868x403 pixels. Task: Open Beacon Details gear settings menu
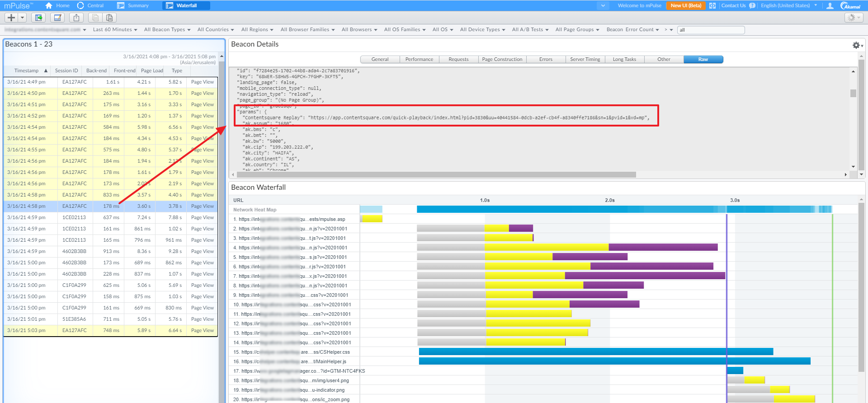pyautogui.click(x=857, y=45)
